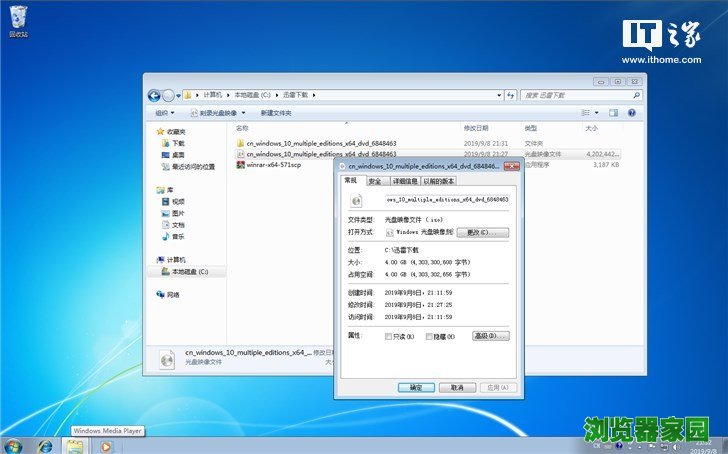Viewport: 728px width, 454px height.
Task: Click the file name field in the properties dialog
Action: pos(447,201)
